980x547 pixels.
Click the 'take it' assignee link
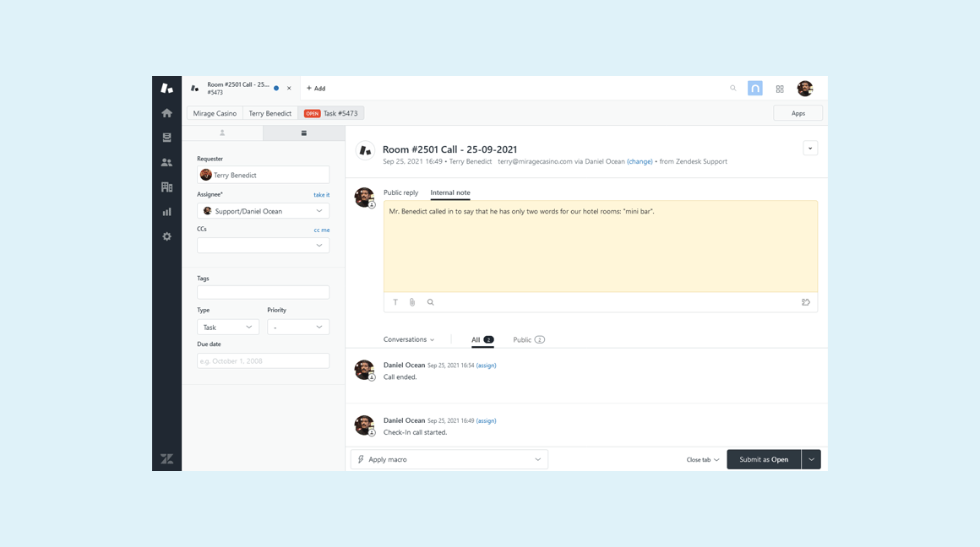click(x=321, y=195)
